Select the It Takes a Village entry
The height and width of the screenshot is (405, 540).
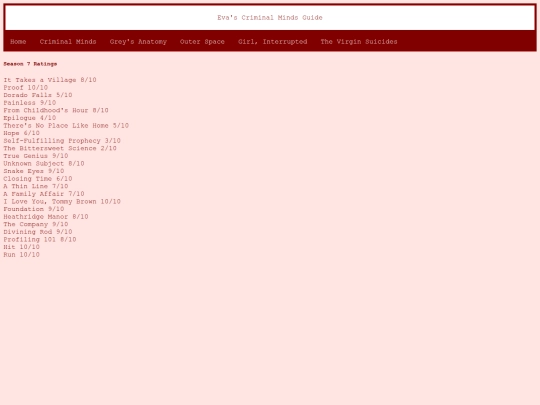[50, 80]
